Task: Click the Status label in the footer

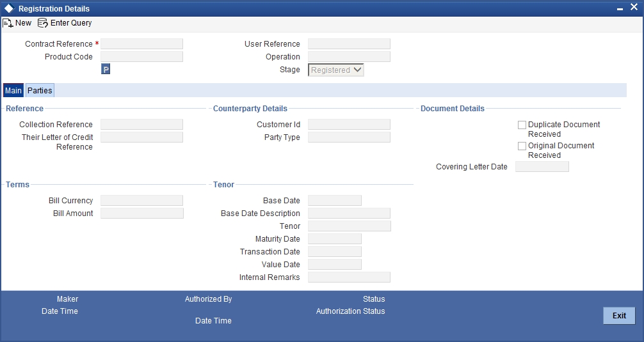Action: 374,299
